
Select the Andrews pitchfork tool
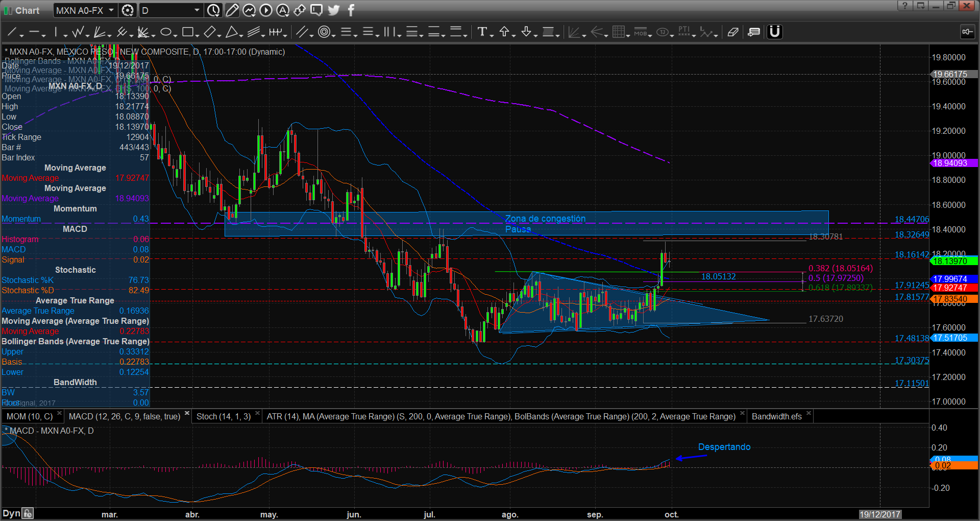[x=121, y=32]
